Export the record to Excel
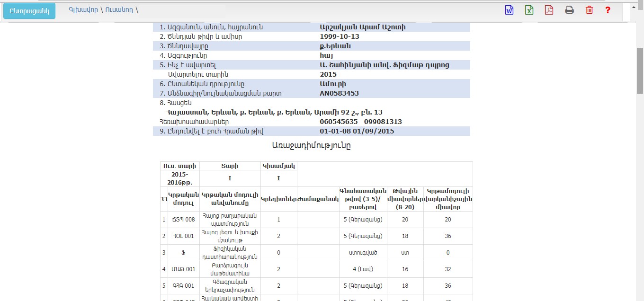644x301 pixels. 529,10
